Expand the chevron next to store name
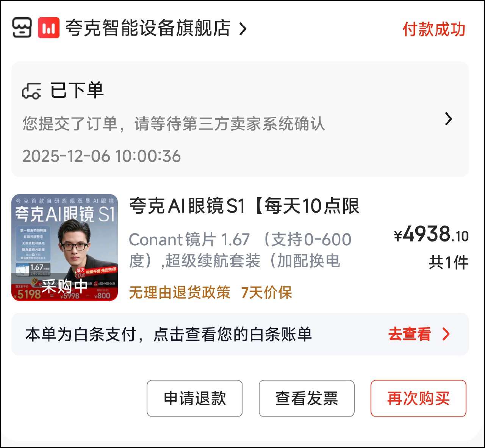Viewport: 485px width, 448px height. (243, 29)
